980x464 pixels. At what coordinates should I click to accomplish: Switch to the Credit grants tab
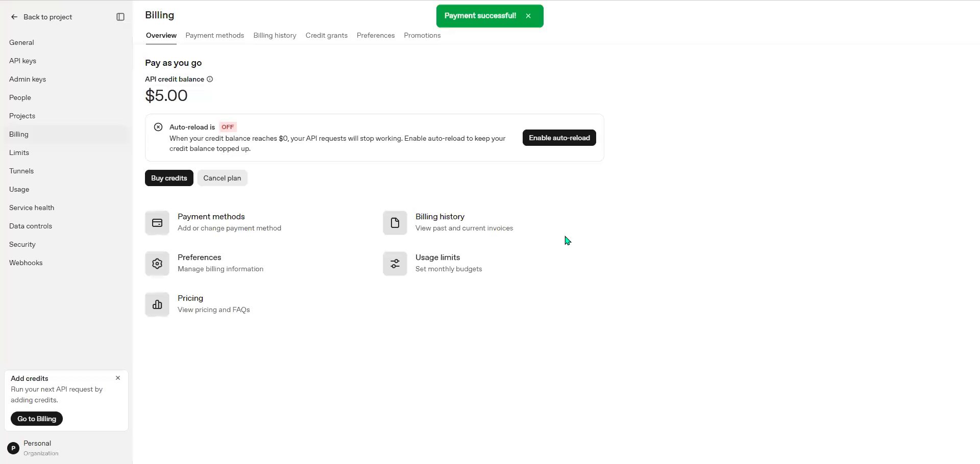point(327,35)
